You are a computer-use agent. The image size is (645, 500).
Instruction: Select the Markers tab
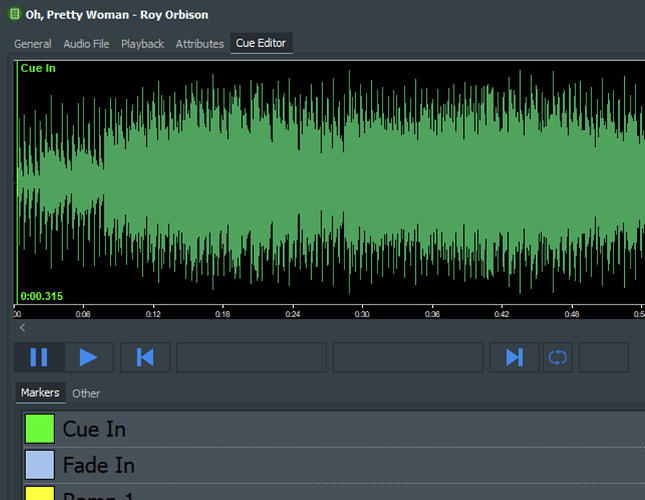tap(40, 393)
